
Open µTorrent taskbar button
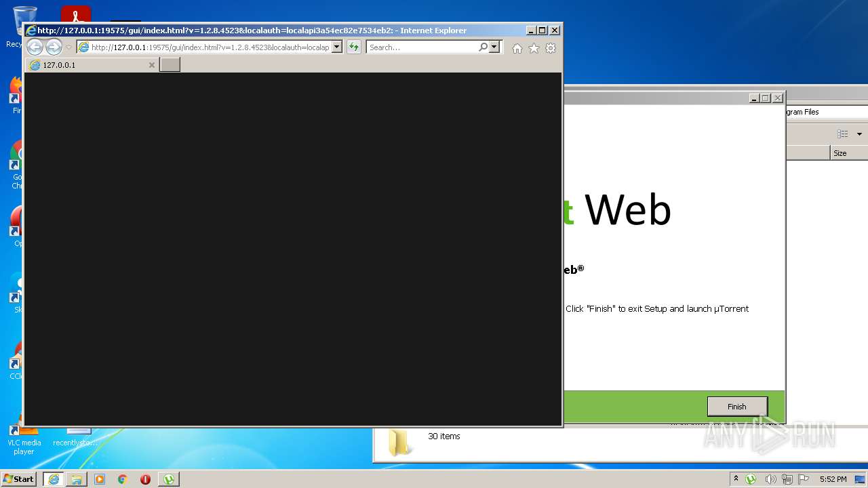(169, 479)
